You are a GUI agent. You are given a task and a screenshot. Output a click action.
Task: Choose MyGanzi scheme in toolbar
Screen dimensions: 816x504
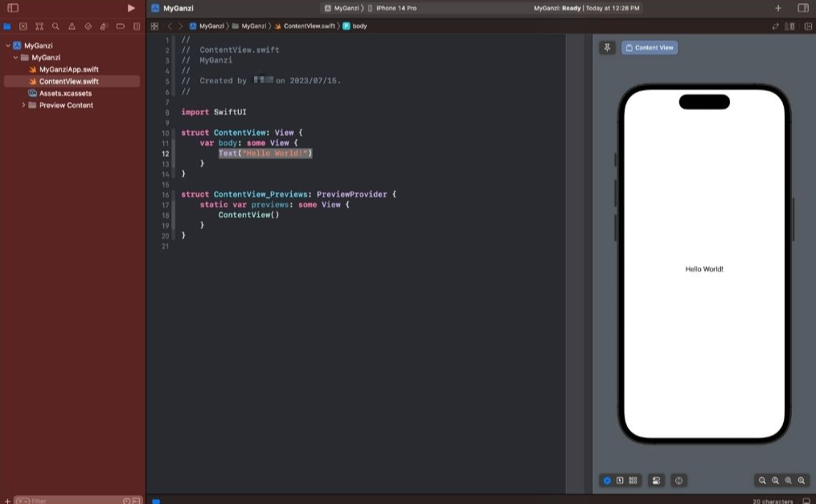coord(342,8)
